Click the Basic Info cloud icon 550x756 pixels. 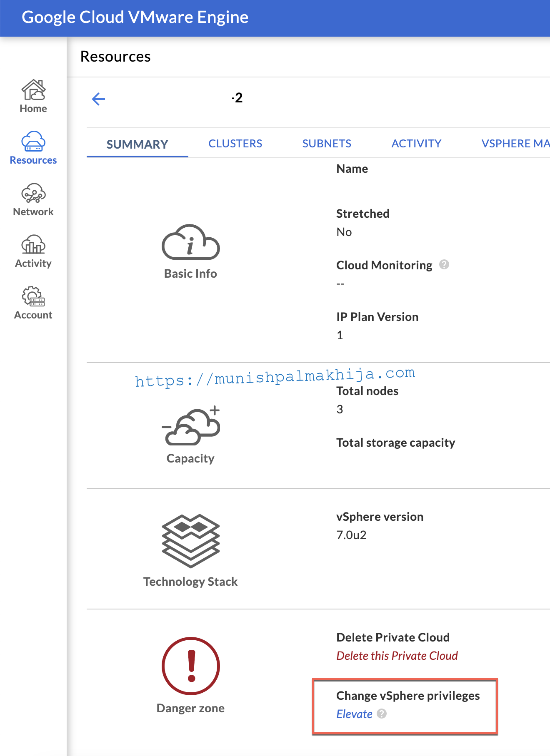click(190, 242)
